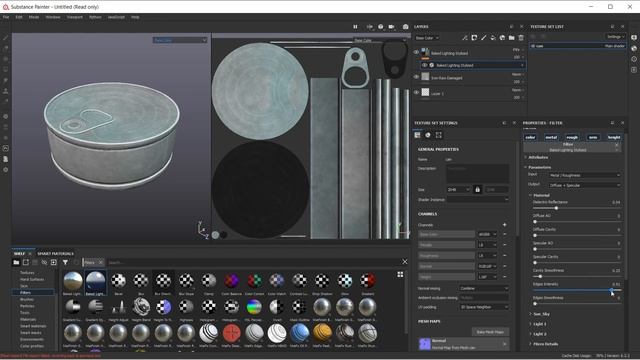Screen dimensions: 640x360
Task: Hide Layer 1 with its eye icon
Action: [416, 93]
